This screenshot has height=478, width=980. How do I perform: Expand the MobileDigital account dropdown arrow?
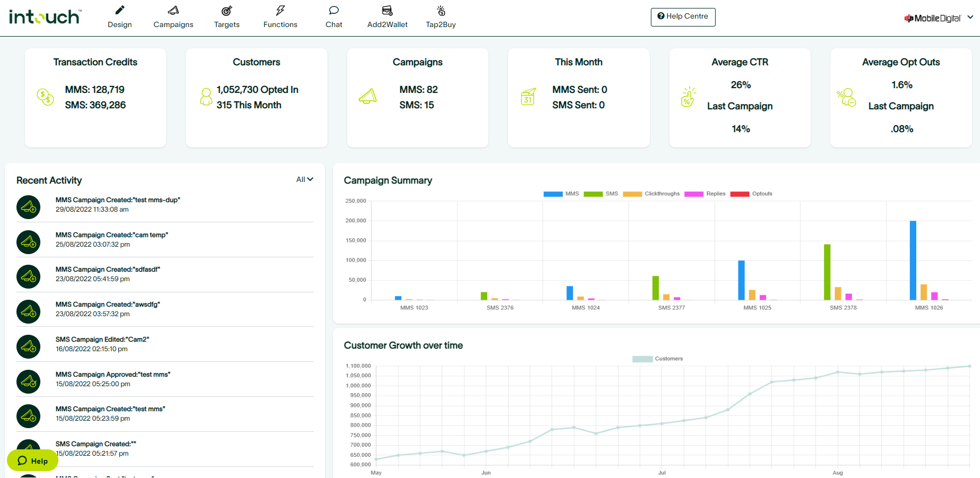point(970,17)
